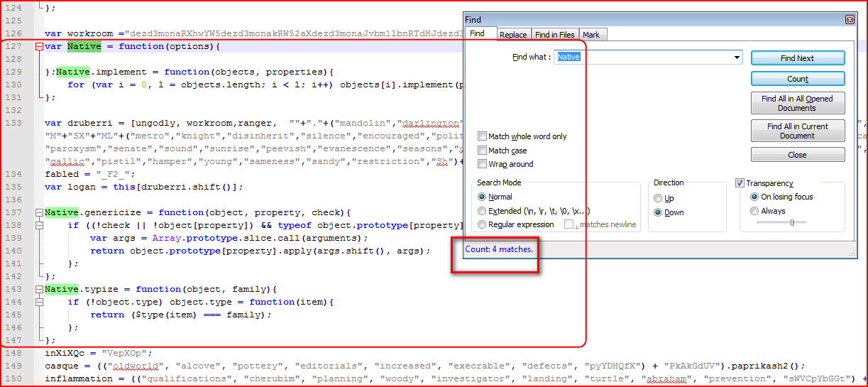Select Extended search mode
Screen dimensions: 868x387
pos(483,211)
